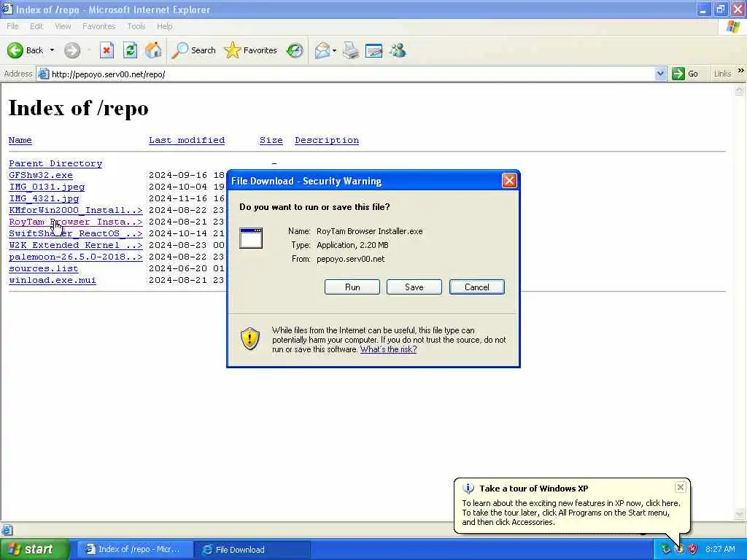Click the vertical scrollbar down arrow
The height and width of the screenshot is (560, 747).
pos(740,514)
